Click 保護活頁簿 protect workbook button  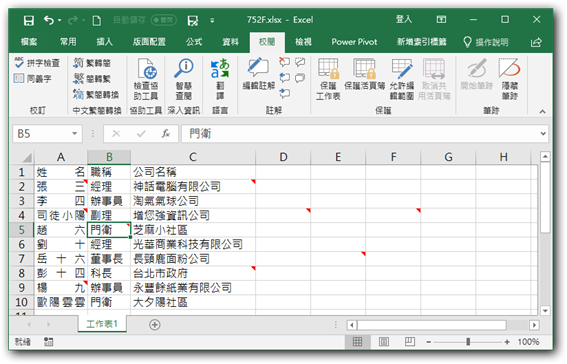[364, 74]
